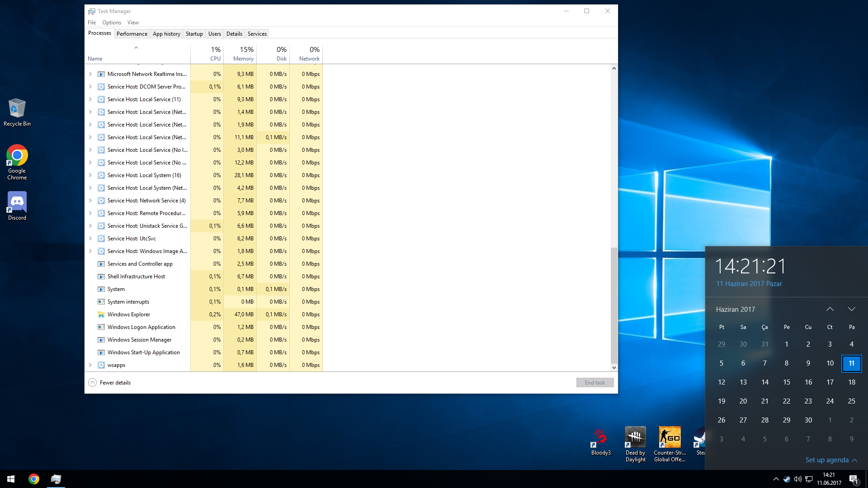The height and width of the screenshot is (488, 868).
Task: Click the Chrome icon in the taskbar
Action: pyautogui.click(x=34, y=479)
